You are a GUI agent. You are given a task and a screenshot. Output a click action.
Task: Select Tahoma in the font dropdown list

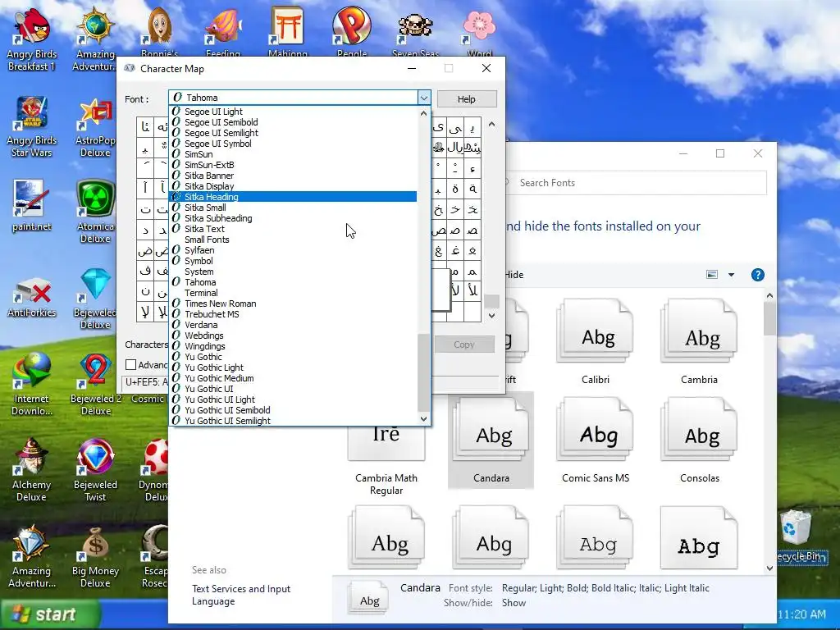tap(293, 282)
